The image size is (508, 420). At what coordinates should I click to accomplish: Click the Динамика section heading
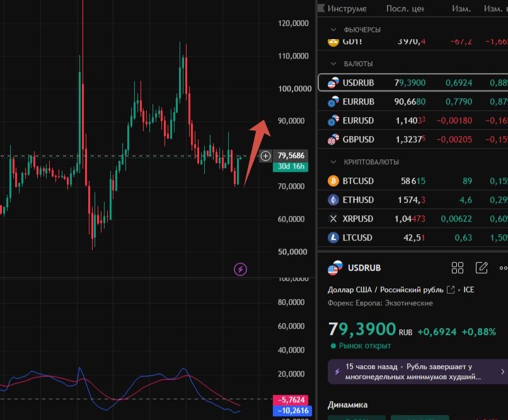[348, 405]
